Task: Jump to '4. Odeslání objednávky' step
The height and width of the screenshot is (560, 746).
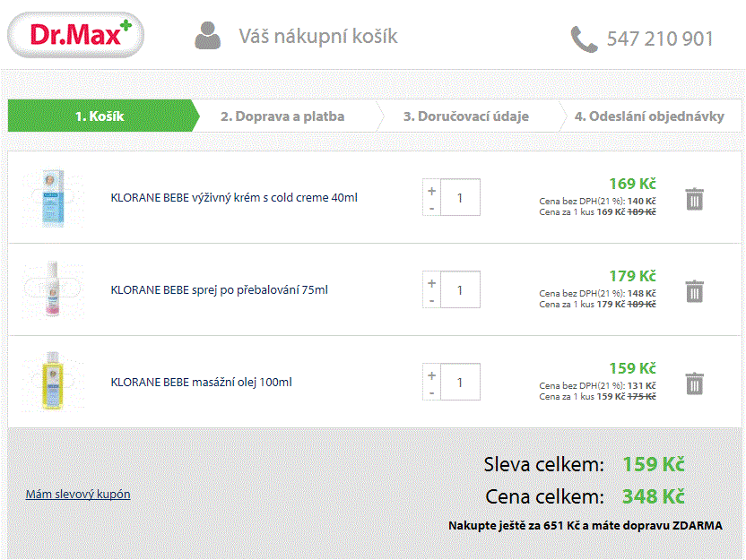Action: pos(649,116)
